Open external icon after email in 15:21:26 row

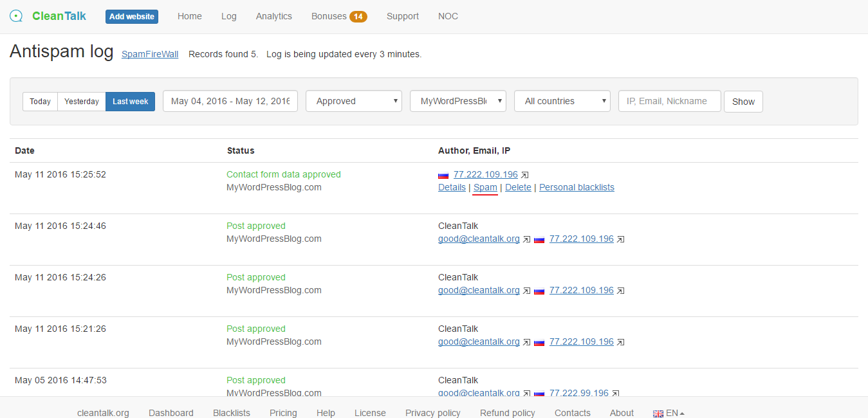[527, 342]
